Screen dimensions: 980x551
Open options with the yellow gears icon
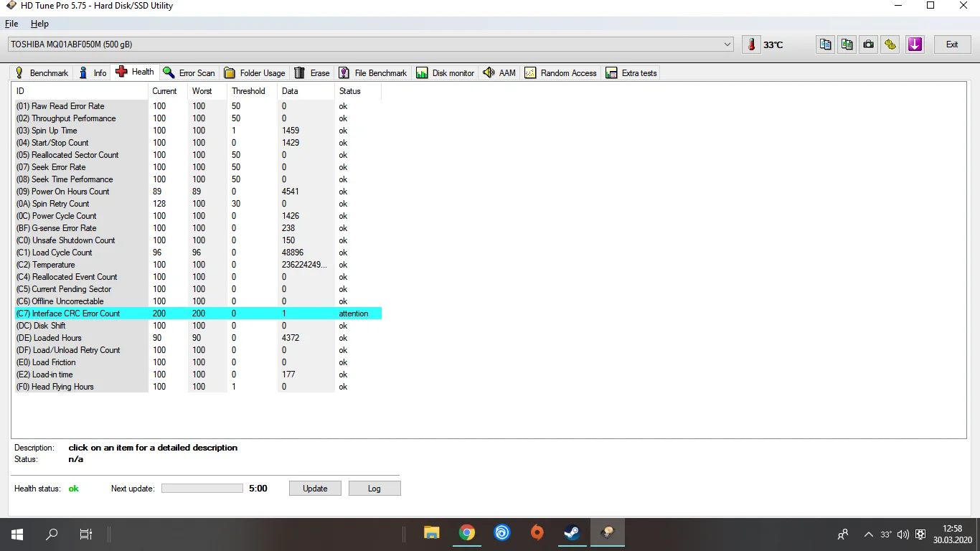click(x=890, y=44)
